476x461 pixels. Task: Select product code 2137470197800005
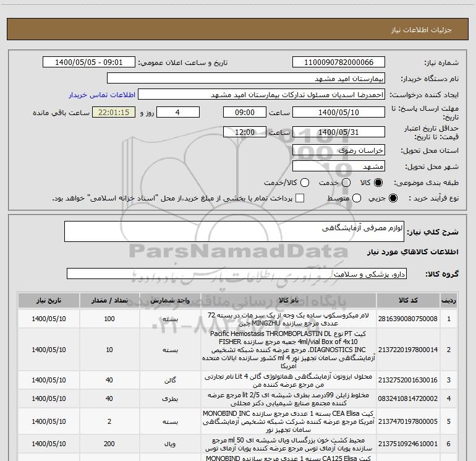[x=408, y=421]
